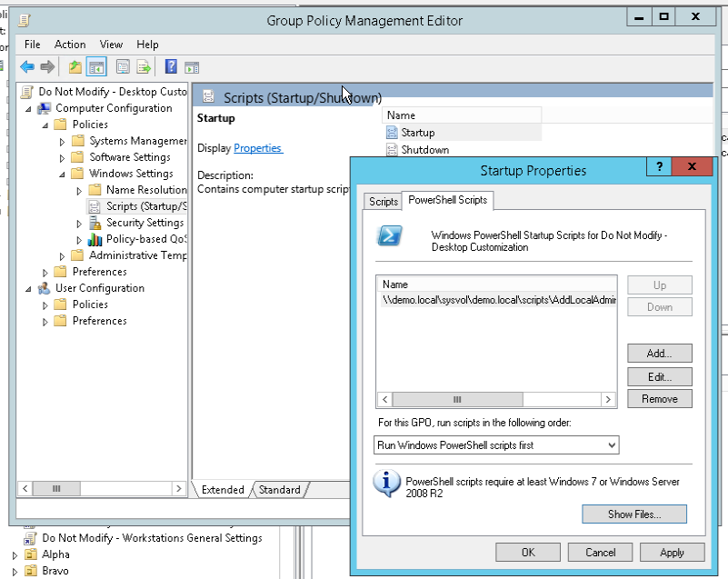728x579 pixels.
Task: Click the GPO scroll icon at tree root
Action: [x=27, y=92]
